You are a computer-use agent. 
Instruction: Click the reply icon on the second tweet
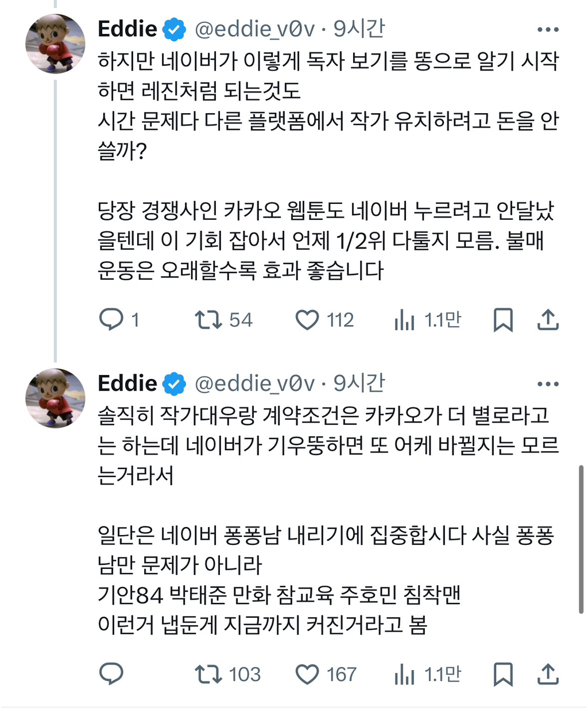(112, 675)
